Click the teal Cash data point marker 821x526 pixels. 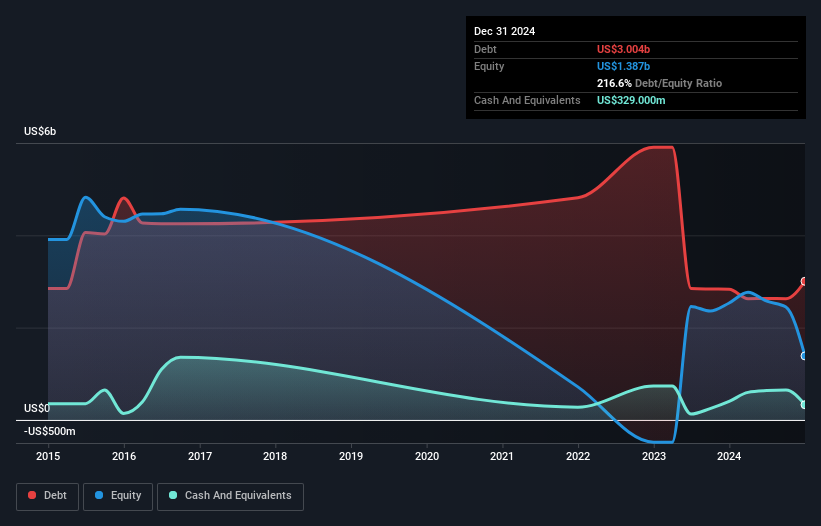point(804,405)
